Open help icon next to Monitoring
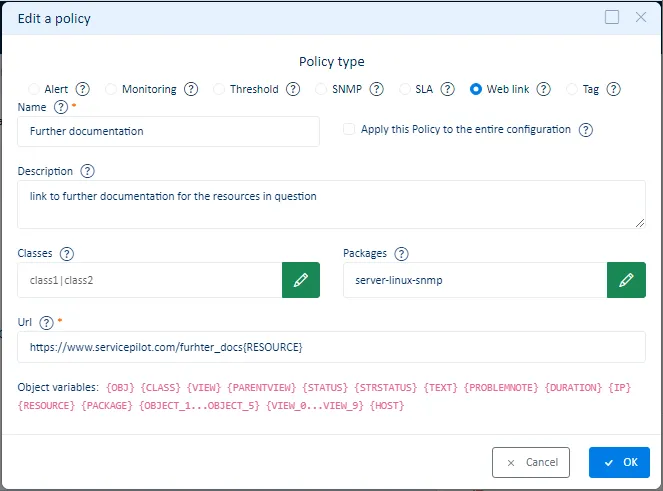 click(x=191, y=89)
